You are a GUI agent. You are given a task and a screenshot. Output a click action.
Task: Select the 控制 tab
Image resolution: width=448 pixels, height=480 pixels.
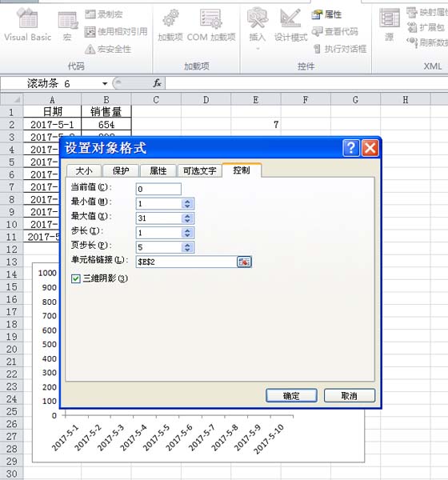coord(242,170)
